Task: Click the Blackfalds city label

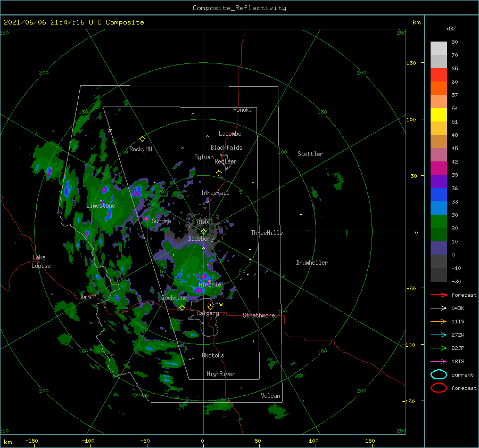Action: [226, 148]
